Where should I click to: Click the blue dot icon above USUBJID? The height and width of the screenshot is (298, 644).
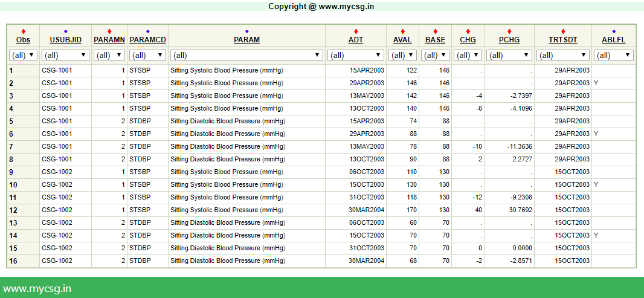(x=65, y=31)
